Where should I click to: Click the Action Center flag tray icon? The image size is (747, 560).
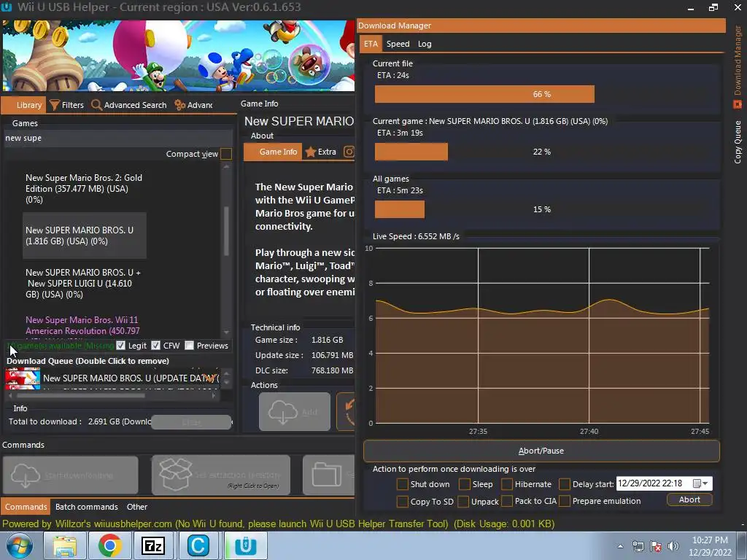pyautogui.click(x=656, y=546)
